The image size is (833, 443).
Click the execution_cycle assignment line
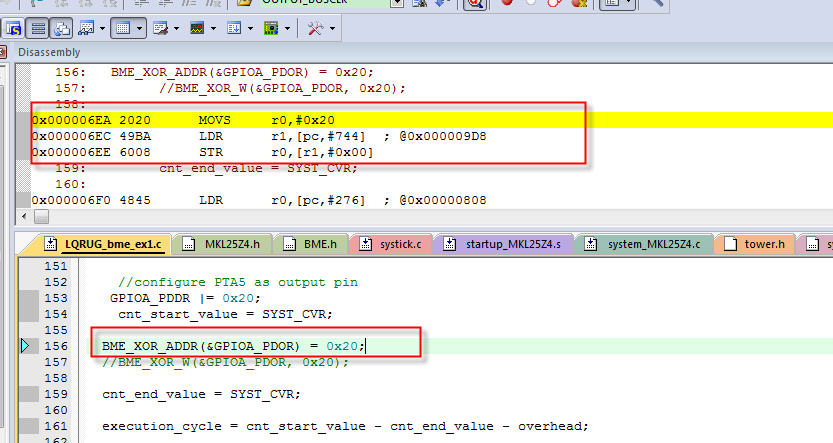pos(345,426)
